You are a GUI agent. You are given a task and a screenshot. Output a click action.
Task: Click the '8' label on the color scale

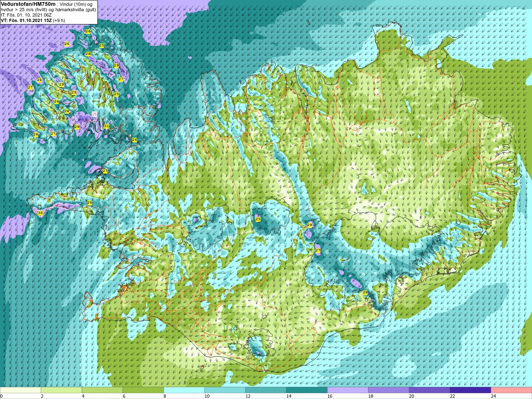165,396
